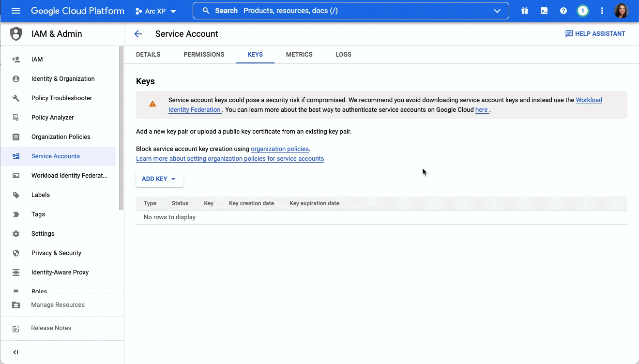Click the Identity & Organization person icon
The image size is (639, 364).
click(x=16, y=79)
